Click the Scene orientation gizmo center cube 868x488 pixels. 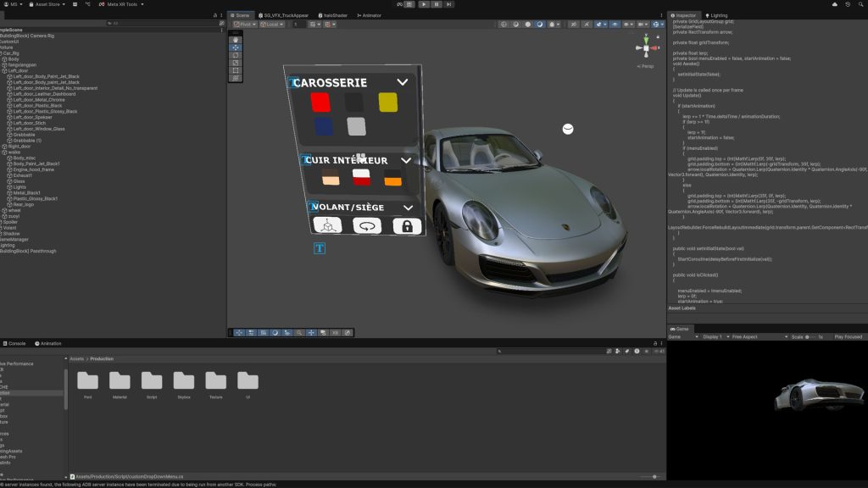646,48
